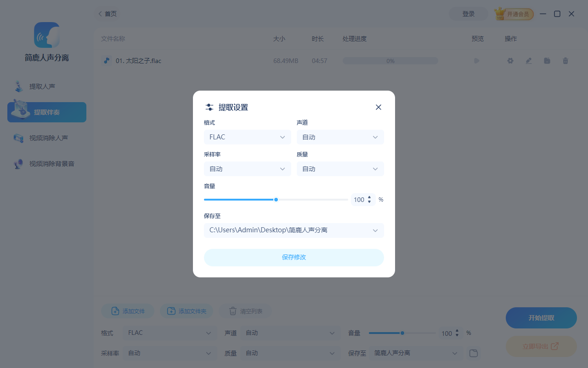The width and height of the screenshot is (588, 368).
Task: Click 登录 to sign in
Action: point(468,14)
